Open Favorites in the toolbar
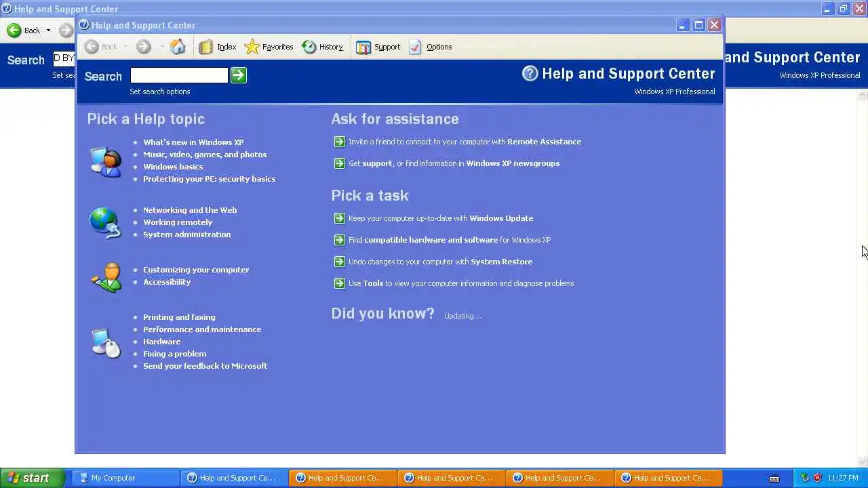 (269, 47)
